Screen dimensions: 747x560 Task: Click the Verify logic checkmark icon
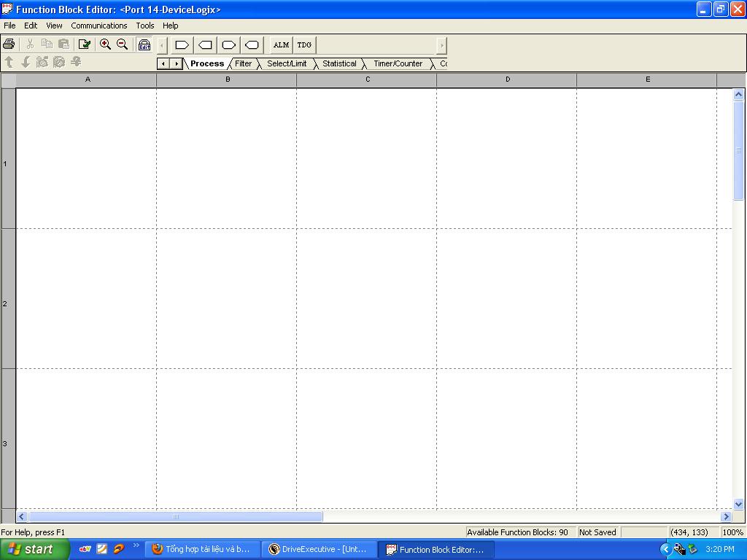point(85,44)
